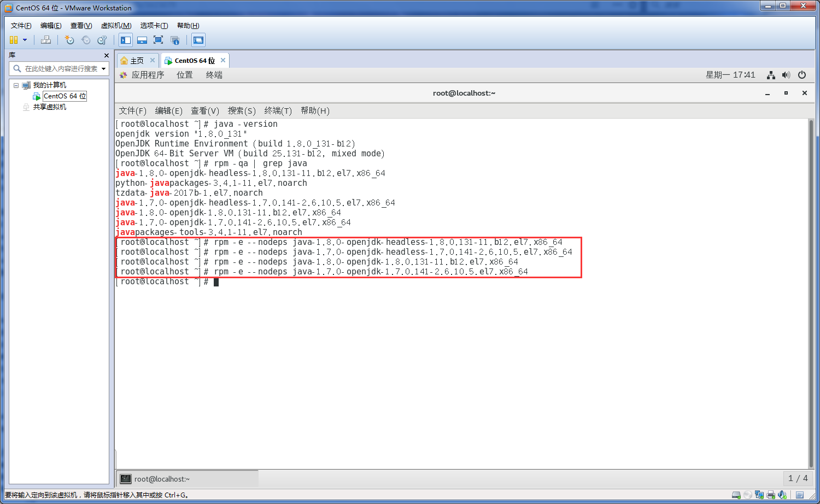
Task: Open VMware 帮助(H) menu
Action: click(x=188, y=26)
